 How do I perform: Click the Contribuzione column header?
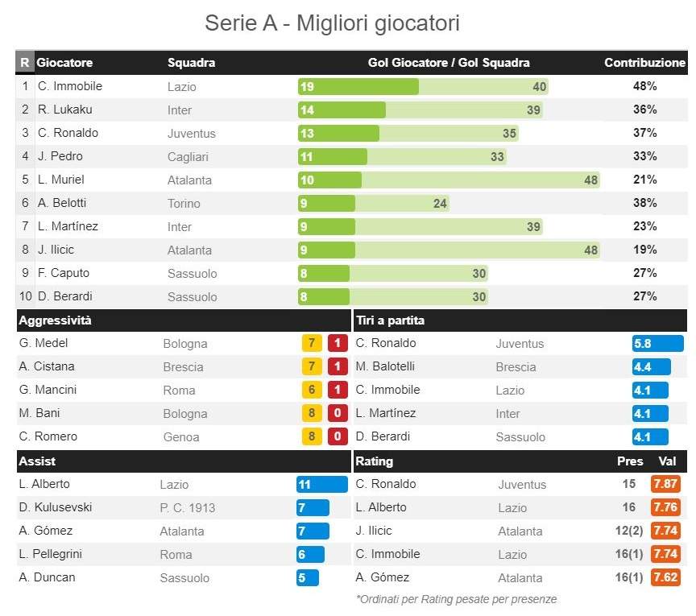(x=644, y=63)
